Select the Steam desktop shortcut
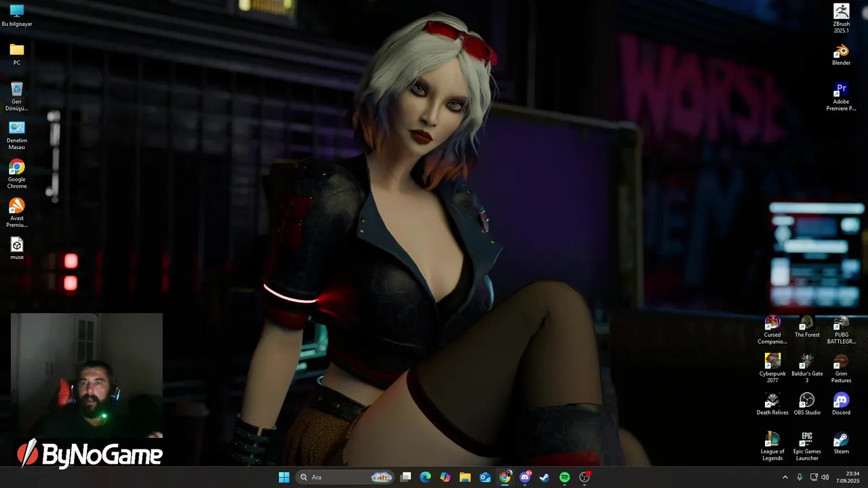868x488 pixels. [842, 443]
